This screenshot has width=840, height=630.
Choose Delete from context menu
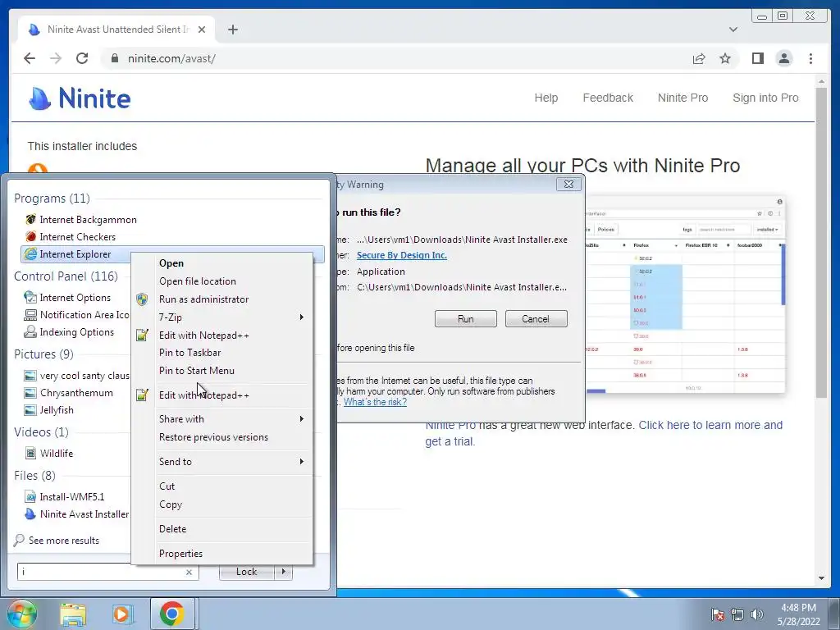pos(221,529)
